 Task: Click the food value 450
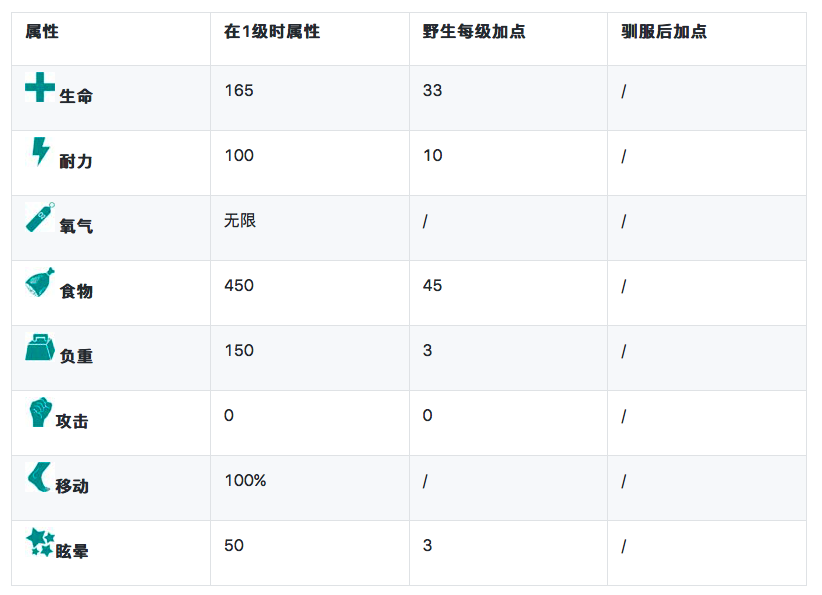[x=239, y=286]
